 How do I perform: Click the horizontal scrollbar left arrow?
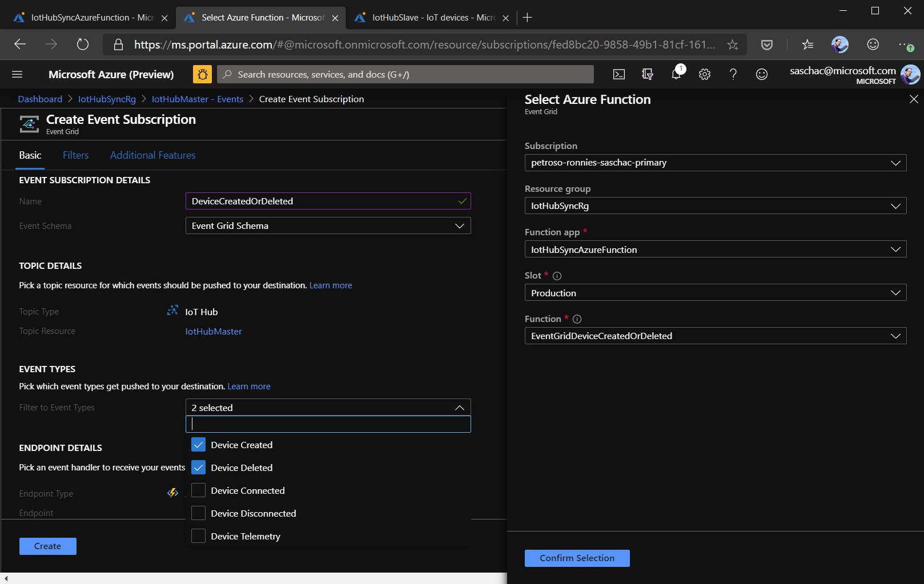(6, 578)
